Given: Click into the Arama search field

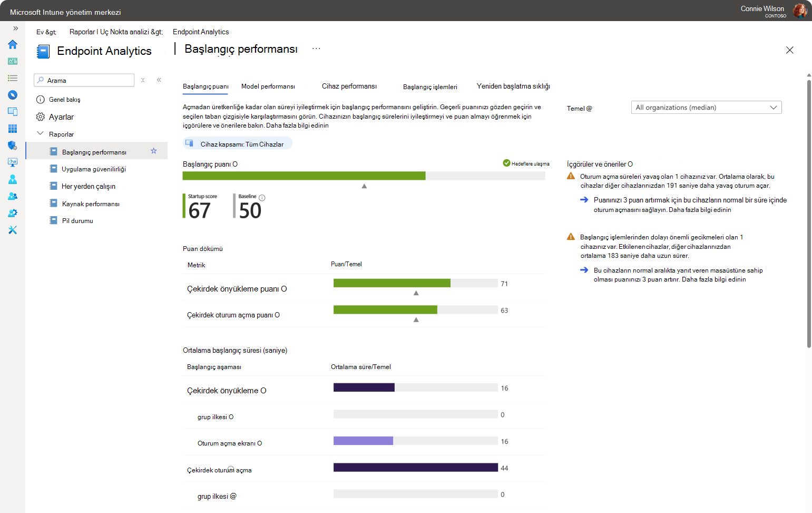Looking at the screenshot, I should tap(84, 80).
